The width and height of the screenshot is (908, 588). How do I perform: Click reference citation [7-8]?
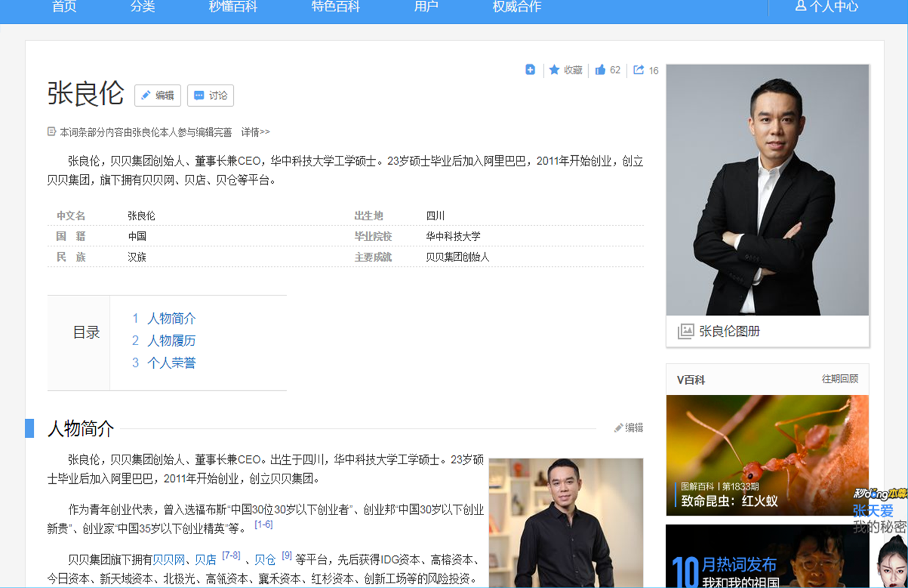231,555
